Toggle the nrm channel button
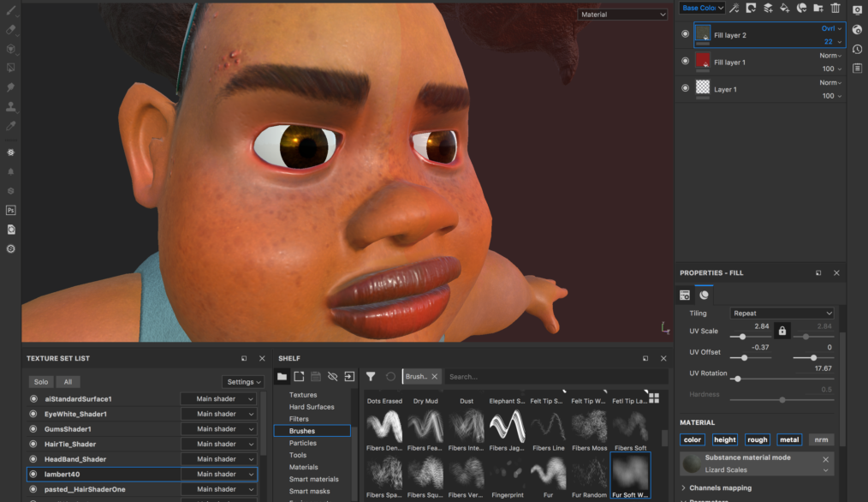868x502 pixels. (x=822, y=440)
